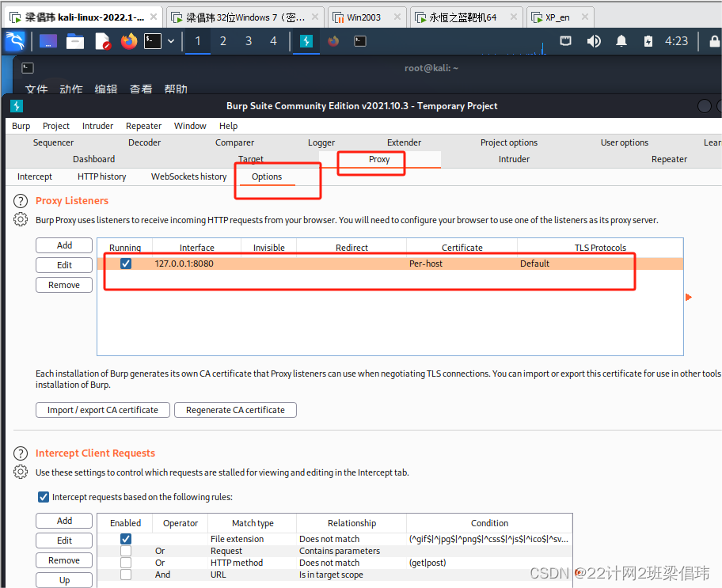The width and height of the screenshot is (722, 588).
Task: Toggle Running checkbox for 127.0.0.1:8080 listener
Action: 126,264
